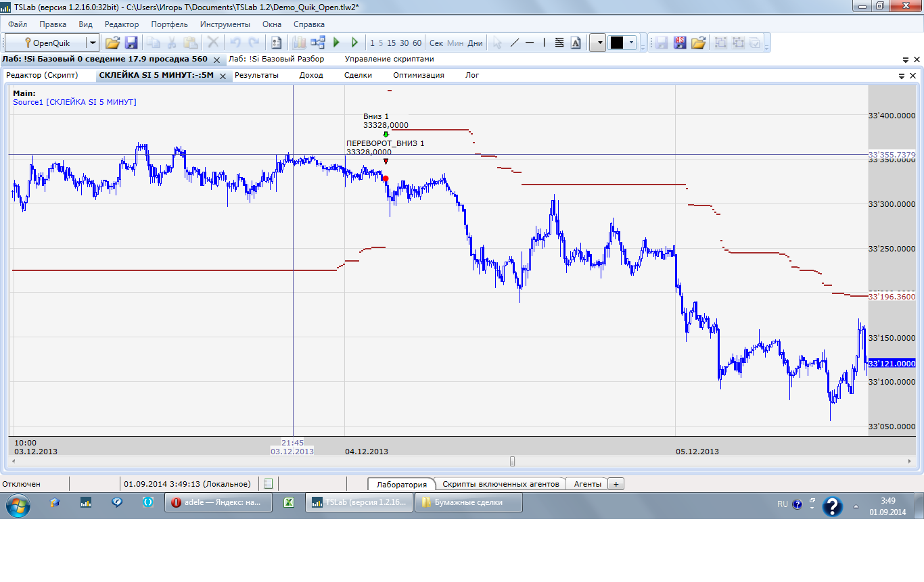Click the text annotation tool icon

(x=576, y=43)
